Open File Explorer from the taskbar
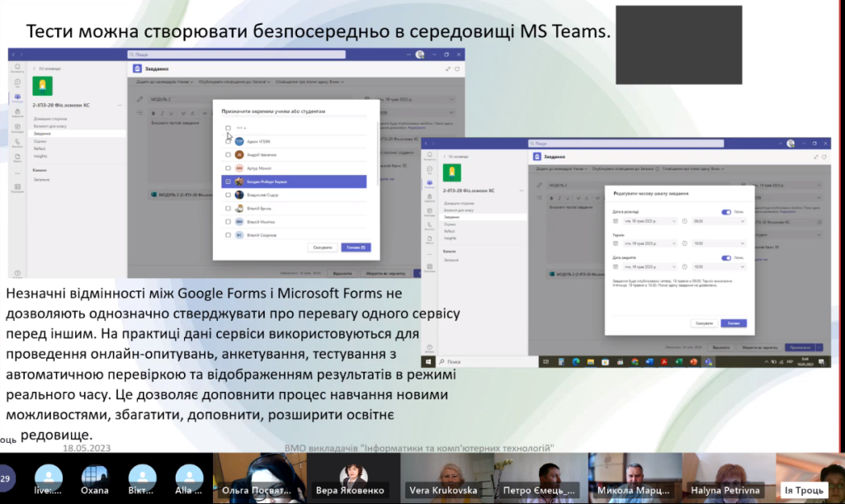This screenshot has height=504, width=845. tap(591, 362)
